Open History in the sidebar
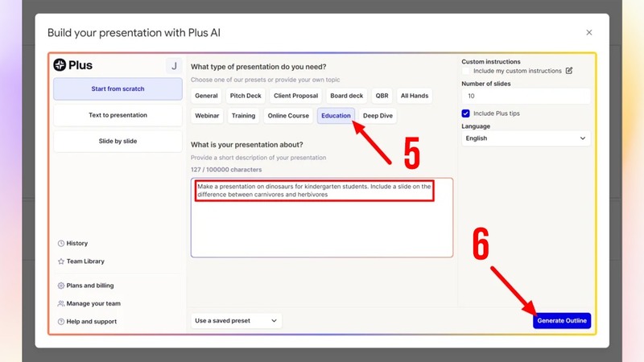 76,244
